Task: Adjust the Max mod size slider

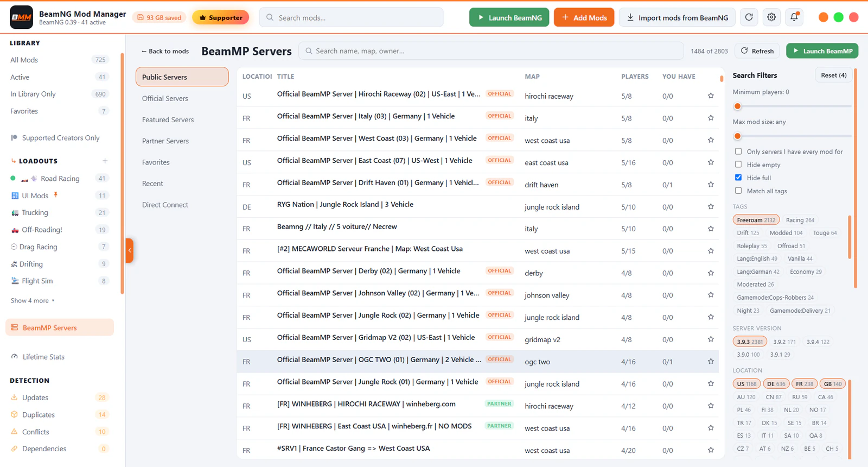Action: pos(792,136)
